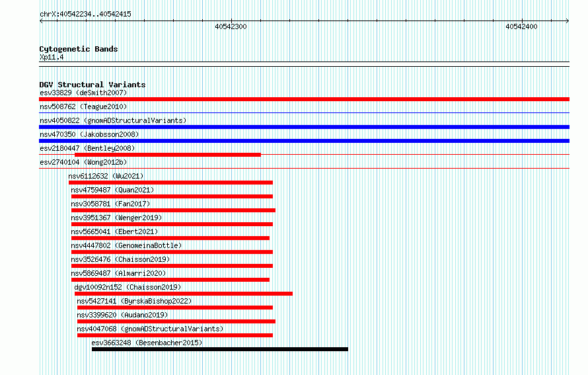Open variant nsv4050822 (gnomADStructuralVariants) label

coord(113,120)
